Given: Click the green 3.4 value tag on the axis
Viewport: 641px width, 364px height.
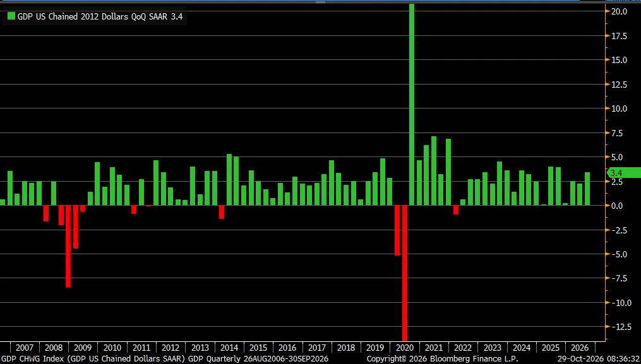Looking at the screenshot, I should pyautogui.click(x=623, y=173).
